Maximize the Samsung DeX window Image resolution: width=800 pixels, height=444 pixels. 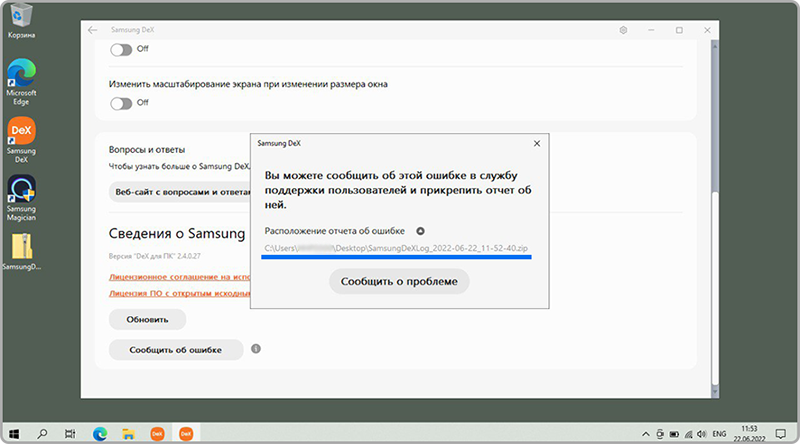[x=679, y=30]
